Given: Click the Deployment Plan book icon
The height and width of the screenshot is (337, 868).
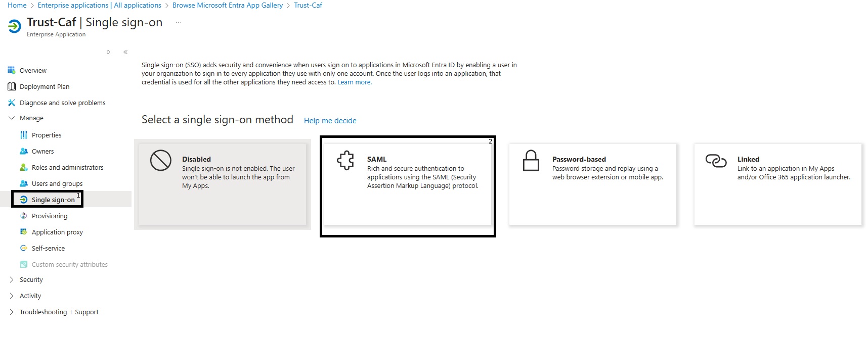Looking at the screenshot, I should click(12, 86).
